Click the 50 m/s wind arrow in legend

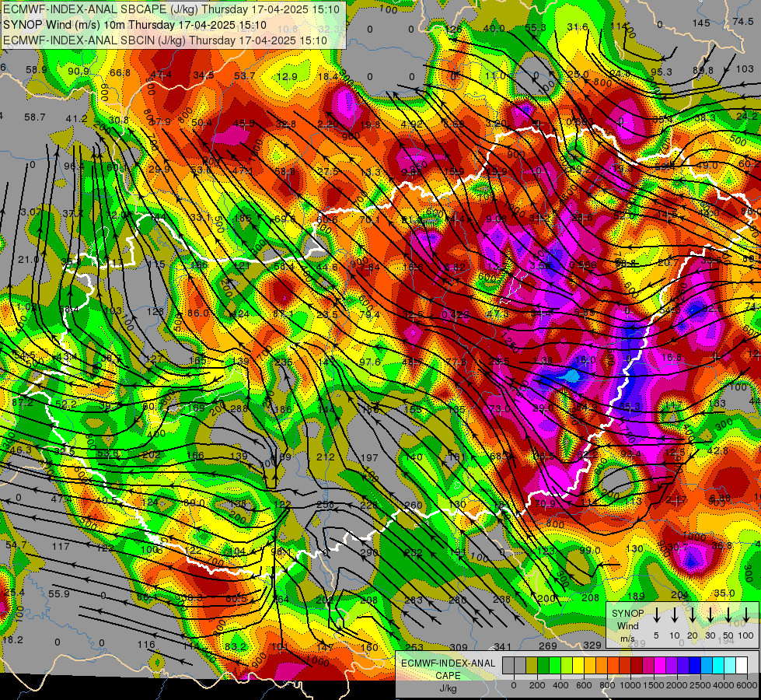click(x=728, y=614)
